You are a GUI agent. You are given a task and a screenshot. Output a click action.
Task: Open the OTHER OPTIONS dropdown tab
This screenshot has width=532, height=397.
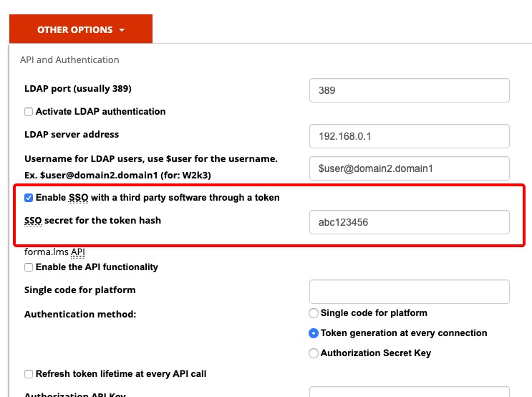coord(74,30)
